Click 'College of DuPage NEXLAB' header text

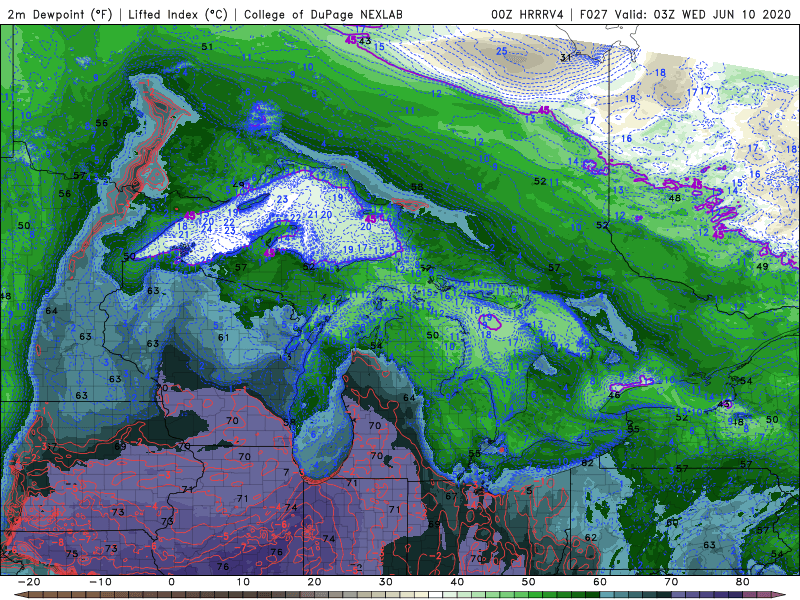(x=323, y=14)
